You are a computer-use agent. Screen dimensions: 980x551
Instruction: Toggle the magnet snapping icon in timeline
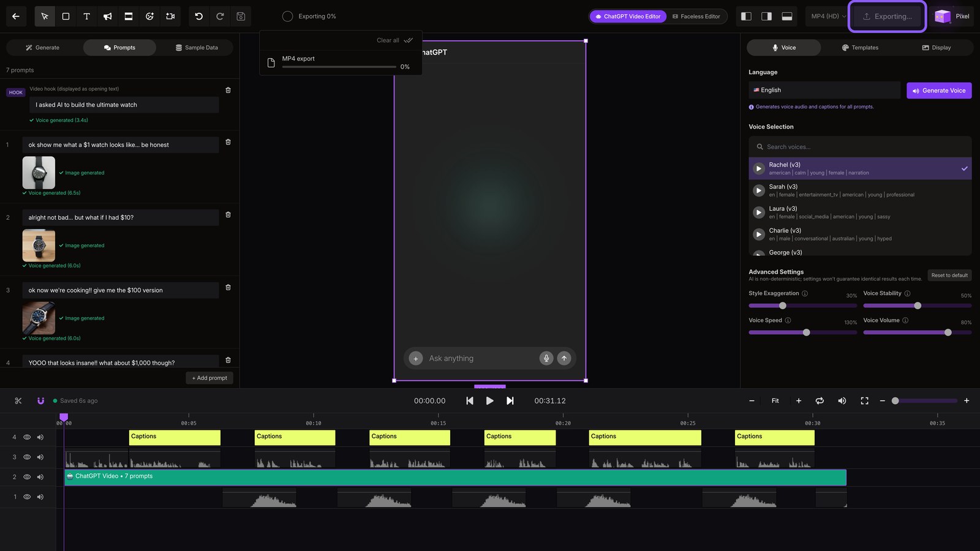tap(40, 401)
